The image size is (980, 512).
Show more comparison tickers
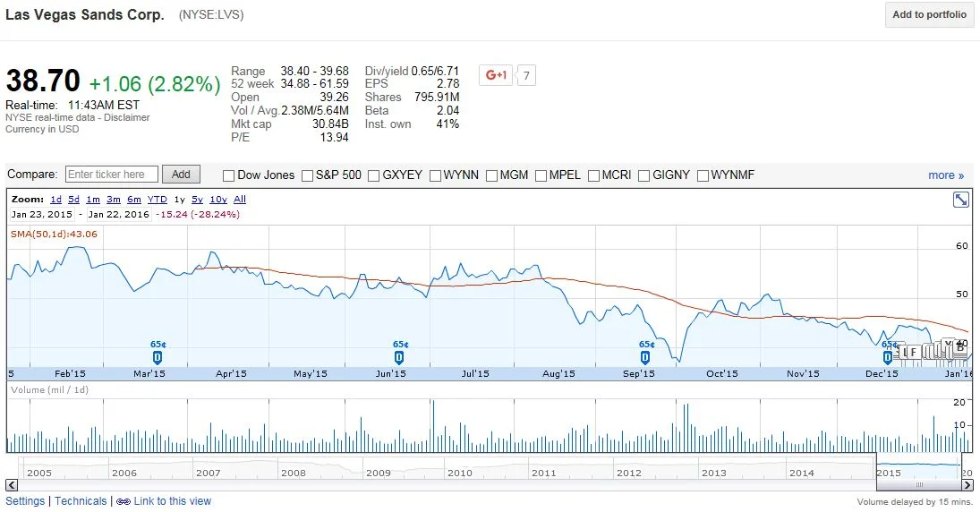pyautogui.click(x=946, y=175)
